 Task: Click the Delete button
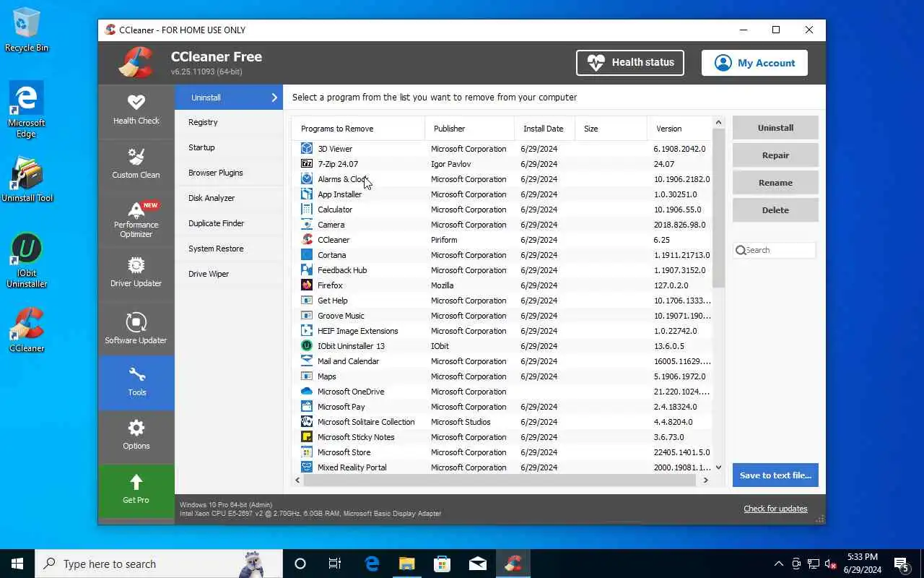775,210
